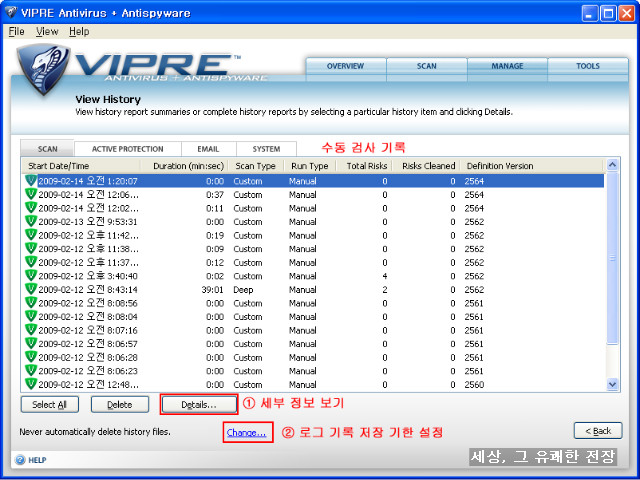Select the row dated 2009-02-14 오전 1:20:07

pos(313,181)
